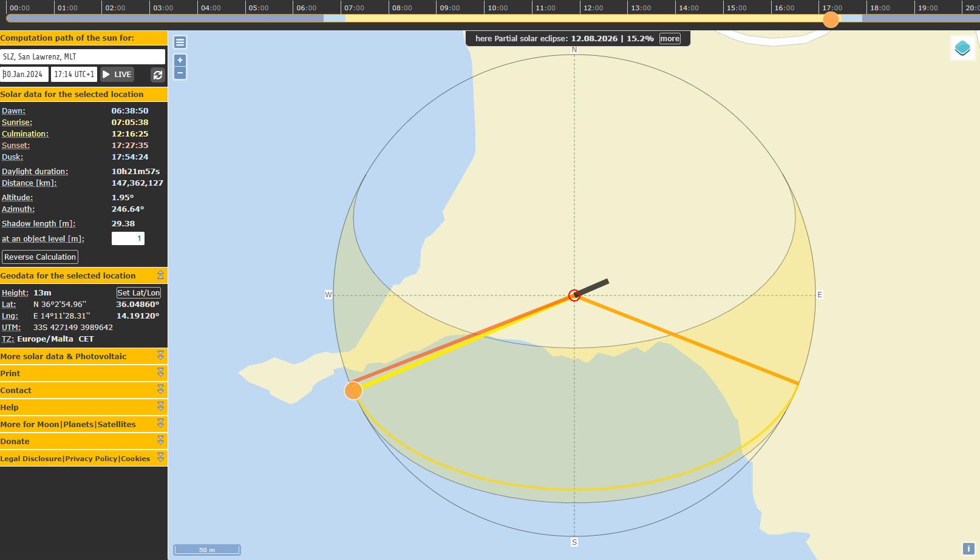The image size is (980, 560).
Task: Click the Reverse Calculation button
Action: 39,257
